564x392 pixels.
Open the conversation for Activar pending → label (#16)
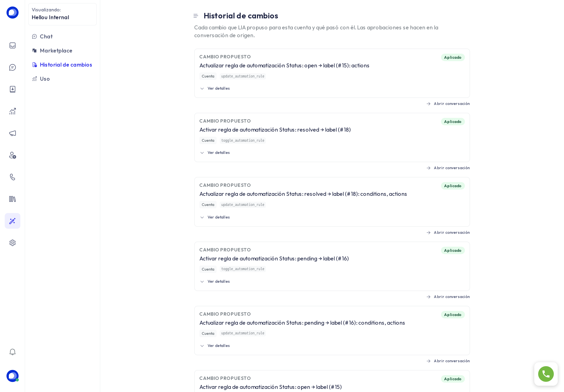pos(448,297)
